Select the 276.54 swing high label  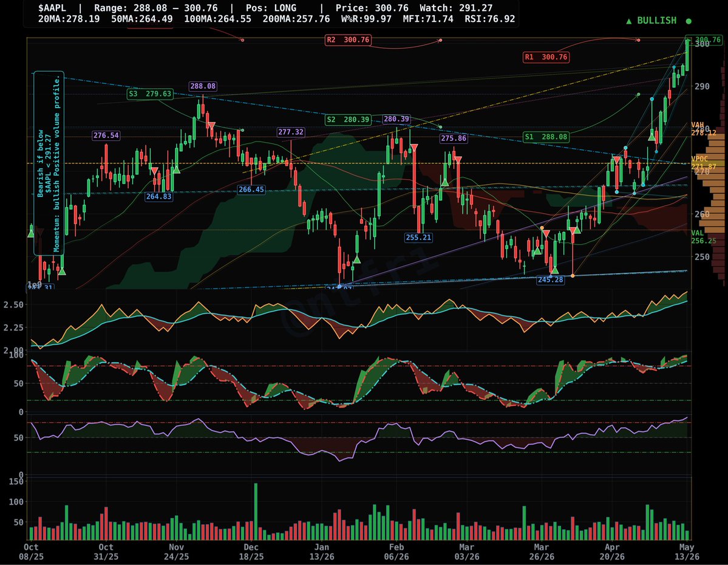click(x=106, y=135)
